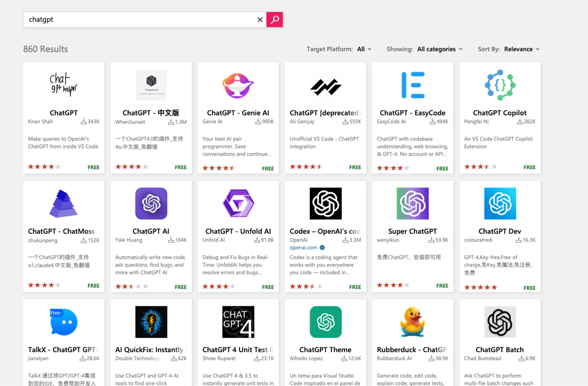Open the Codex black OpenAI icon
This screenshot has width=588, height=386.
pos(326,204)
